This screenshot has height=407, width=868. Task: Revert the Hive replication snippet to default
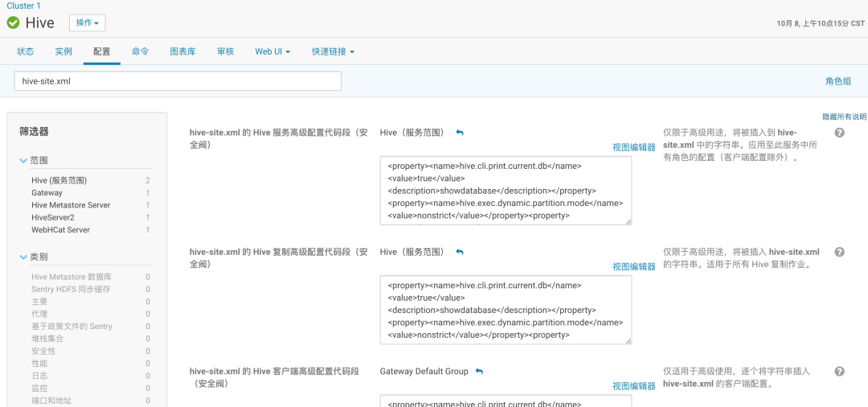click(x=460, y=252)
